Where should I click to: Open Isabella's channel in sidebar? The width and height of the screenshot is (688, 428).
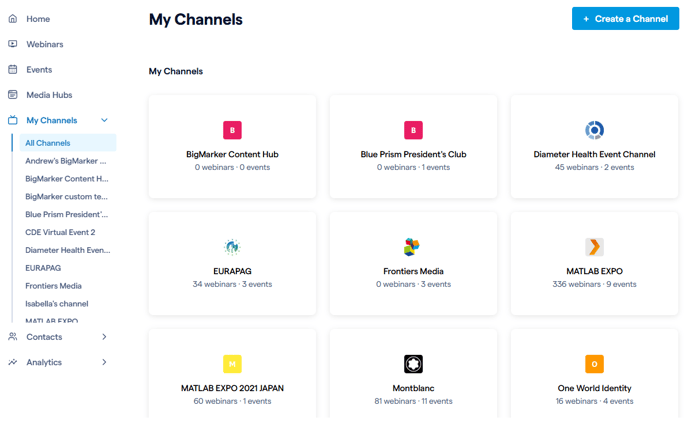[x=57, y=304]
